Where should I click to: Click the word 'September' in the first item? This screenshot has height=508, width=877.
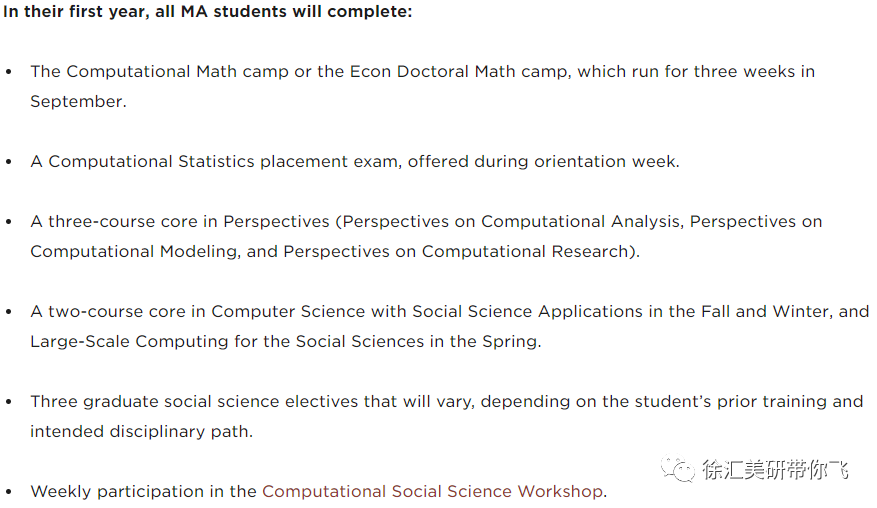[77, 101]
